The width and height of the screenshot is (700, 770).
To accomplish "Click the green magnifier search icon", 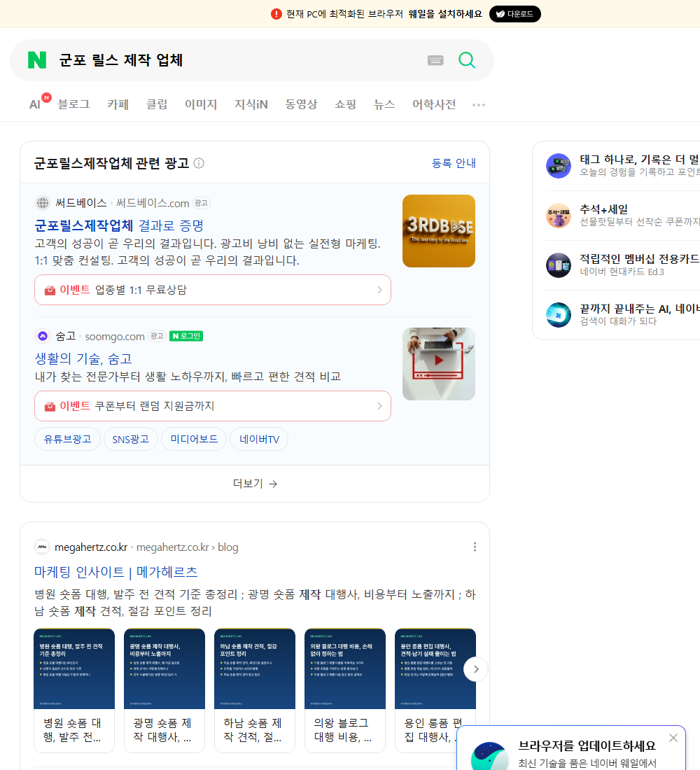I will click(x=467, y=60).
